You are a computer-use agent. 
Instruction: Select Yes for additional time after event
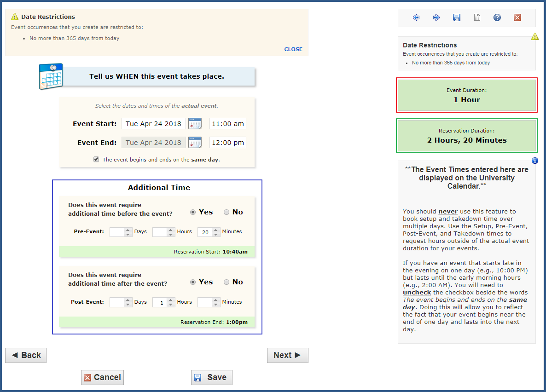[193, 282]
